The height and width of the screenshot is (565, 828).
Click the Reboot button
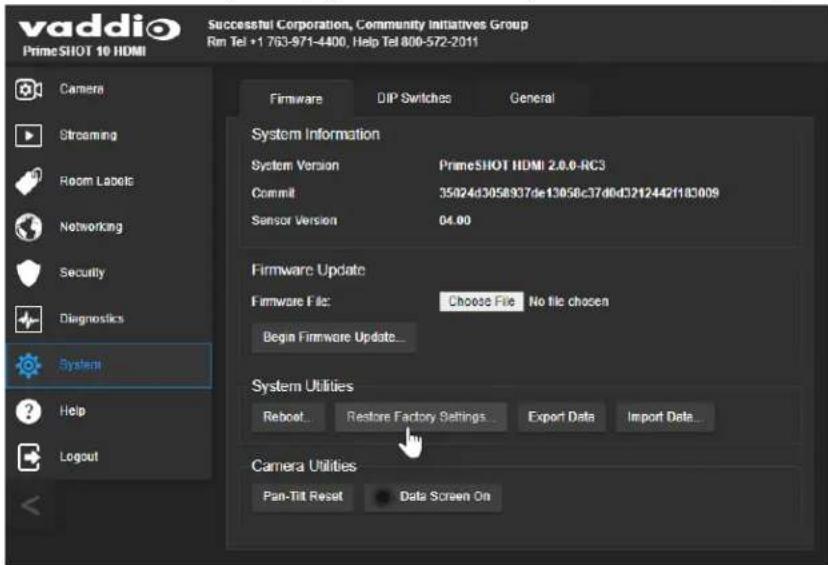tap(287, 417)
